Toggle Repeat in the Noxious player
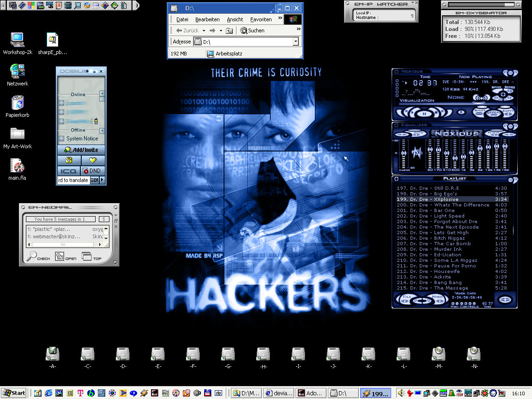The image size is (532, 399). click(494, 113)
